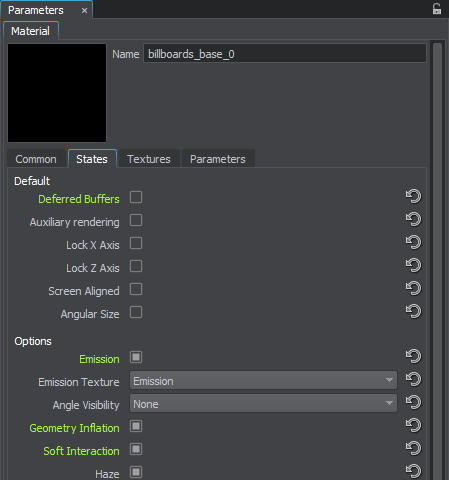Check the Lock Z Axis box

click(136, 266)
